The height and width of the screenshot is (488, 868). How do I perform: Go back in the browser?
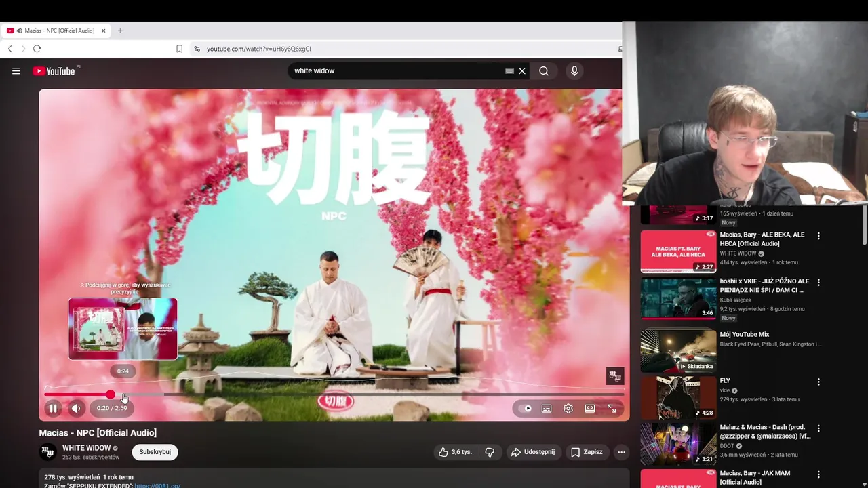(x=10, y=49)
